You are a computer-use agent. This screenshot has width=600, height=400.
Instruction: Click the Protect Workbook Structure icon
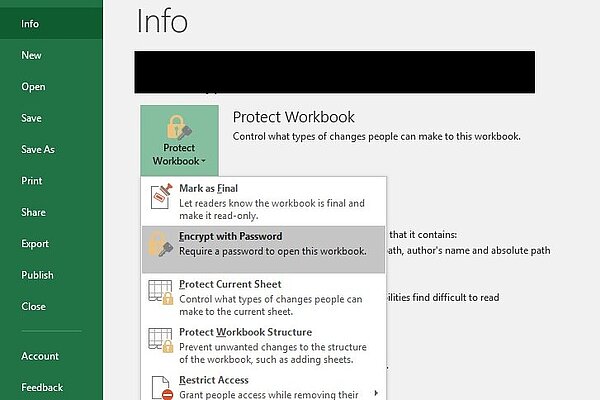[x=161, y=340]
